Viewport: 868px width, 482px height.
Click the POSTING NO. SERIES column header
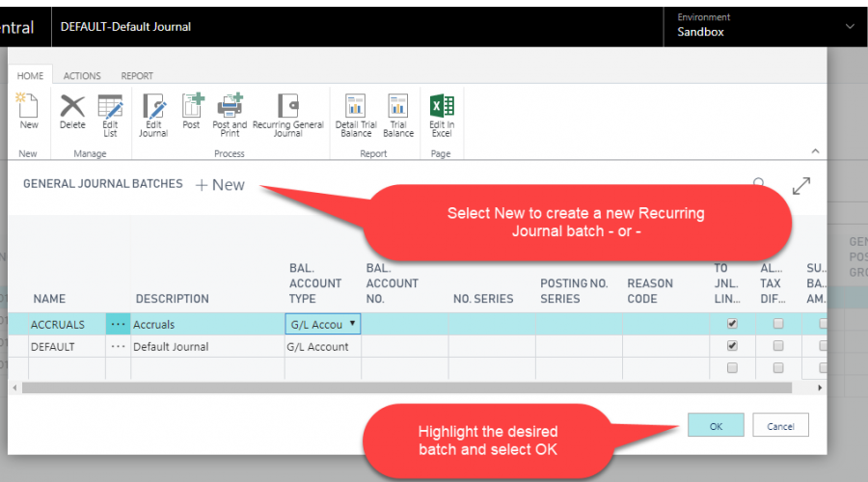[574, 291]
